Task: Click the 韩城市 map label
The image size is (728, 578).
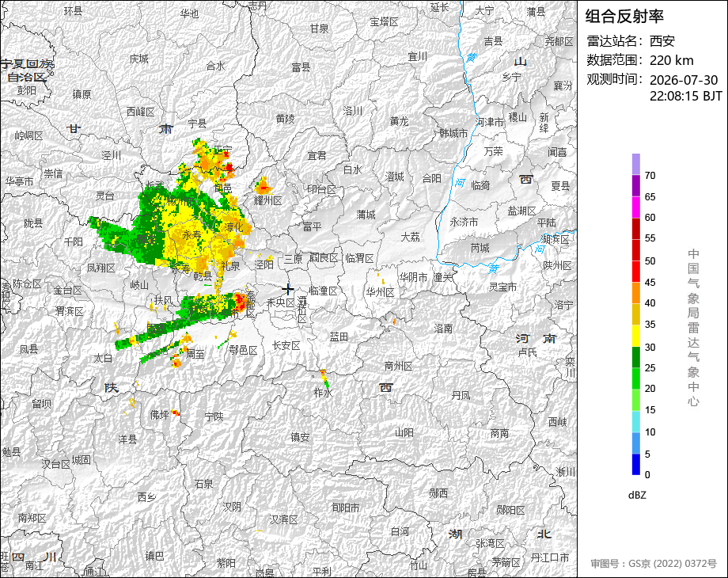Action: point(453,134)
